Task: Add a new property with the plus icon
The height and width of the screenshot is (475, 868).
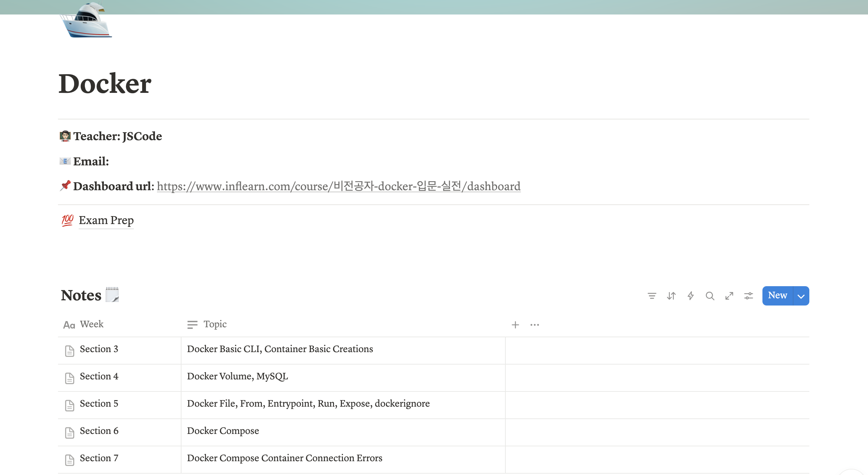Action: click(515, 324)
